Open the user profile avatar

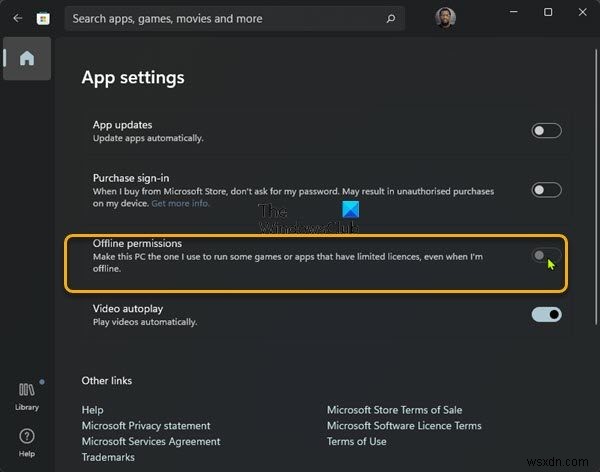(444, 18)
